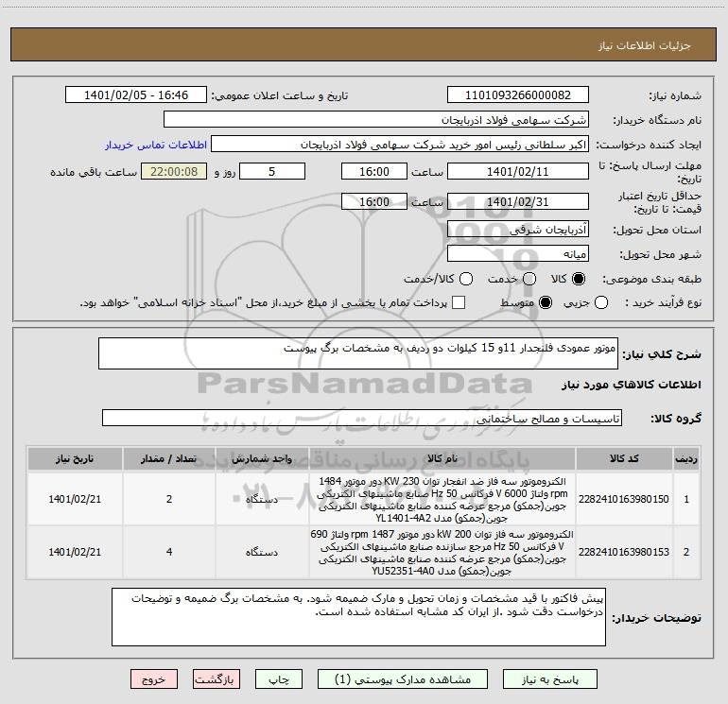Click the چاپ print button
The image size is (728, 704).
tap(279, 679)
